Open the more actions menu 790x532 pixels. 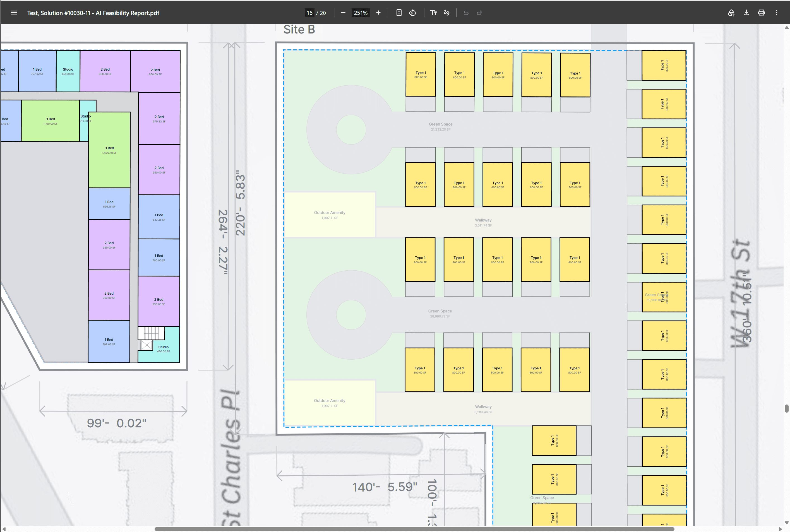(x=776, y=13)
